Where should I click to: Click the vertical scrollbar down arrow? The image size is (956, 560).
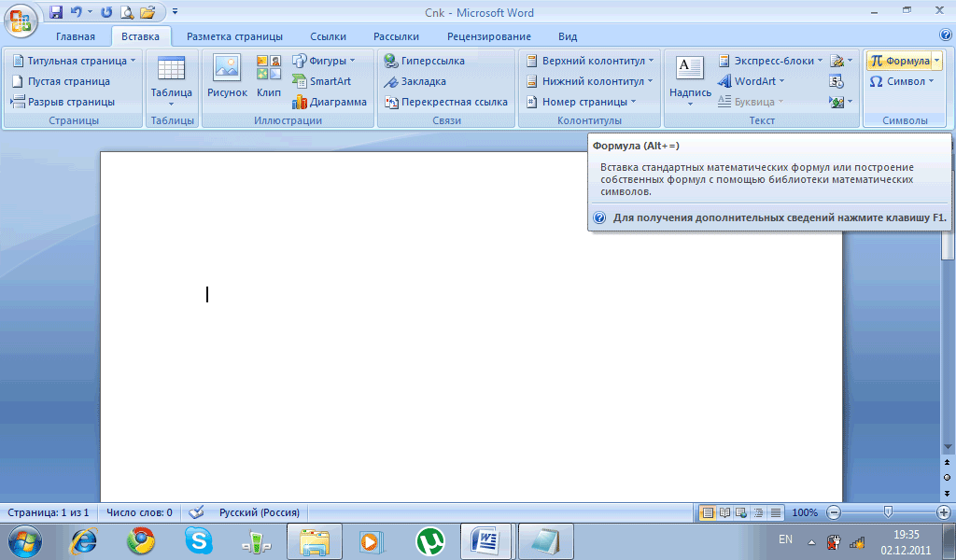pos(947,447)
